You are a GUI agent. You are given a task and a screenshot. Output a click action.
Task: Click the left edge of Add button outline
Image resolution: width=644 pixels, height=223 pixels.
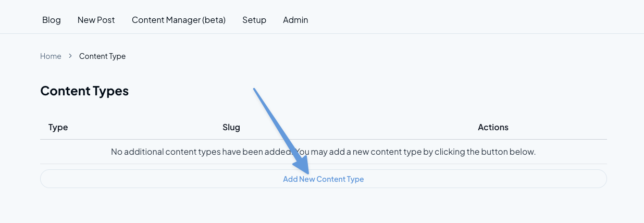(x=42, y=179)
